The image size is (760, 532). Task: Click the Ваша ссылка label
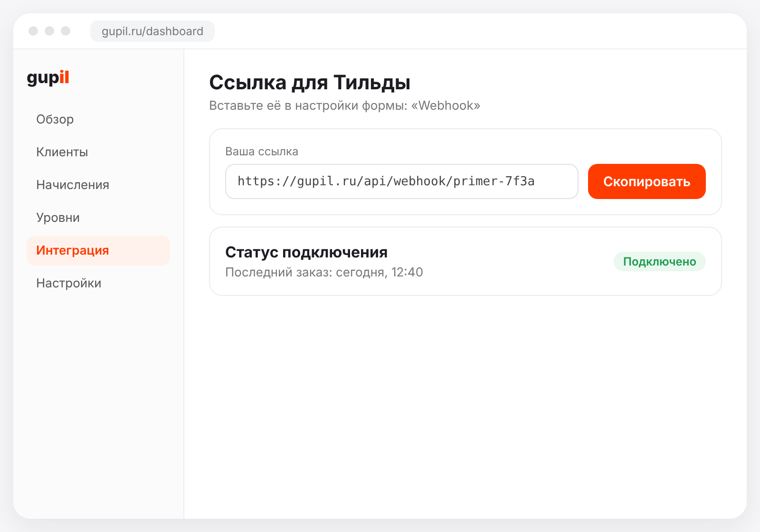[x=262, y=152]
